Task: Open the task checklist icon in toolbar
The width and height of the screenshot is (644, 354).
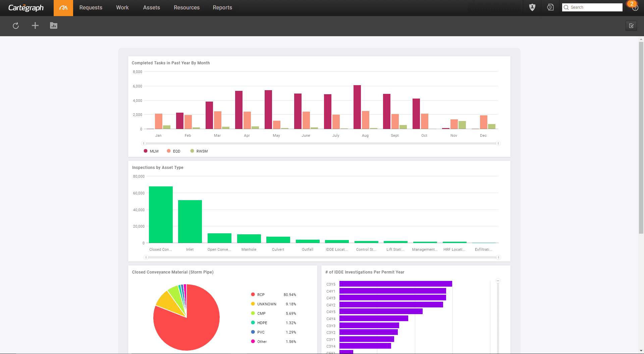Action: [631, 26]
